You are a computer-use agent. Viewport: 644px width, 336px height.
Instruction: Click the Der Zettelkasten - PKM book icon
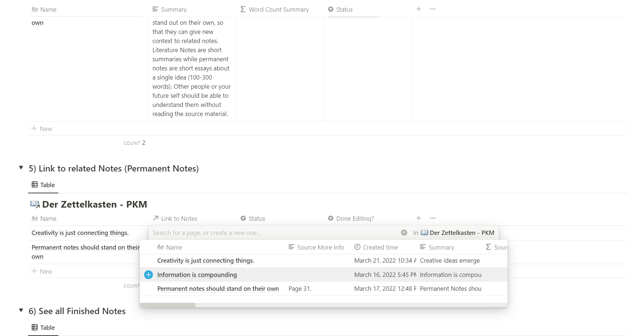(x=35, y=204)
